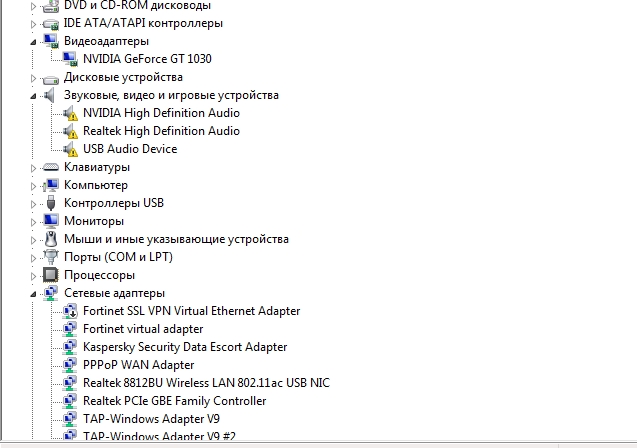The height and width of the screenshot is (448, 637).
Task: Click Realtek 8812BU Wireless LAN icon
Action: point(70,383)
